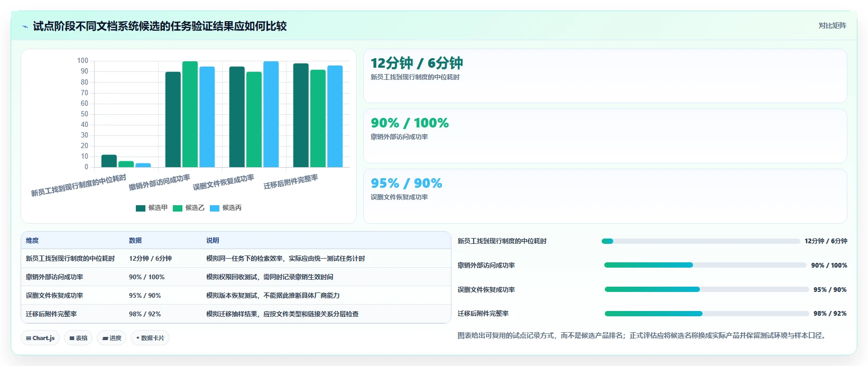Click the 数据卡片 chip icon
Image resolution: width=868 pixels, height=366 pixels.
tap(138, 338)
